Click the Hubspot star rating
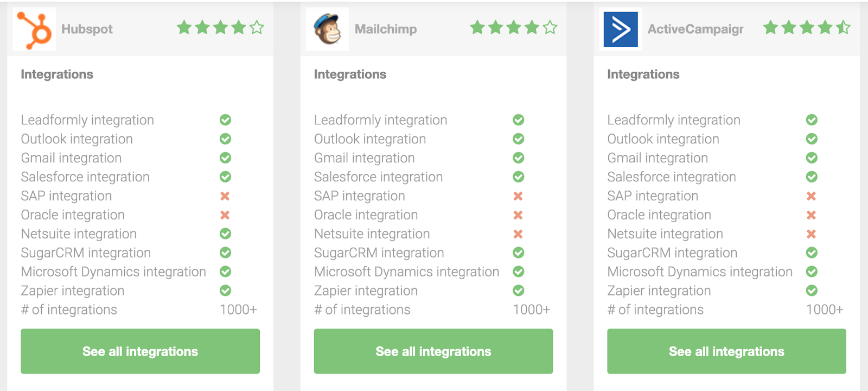 220,27
